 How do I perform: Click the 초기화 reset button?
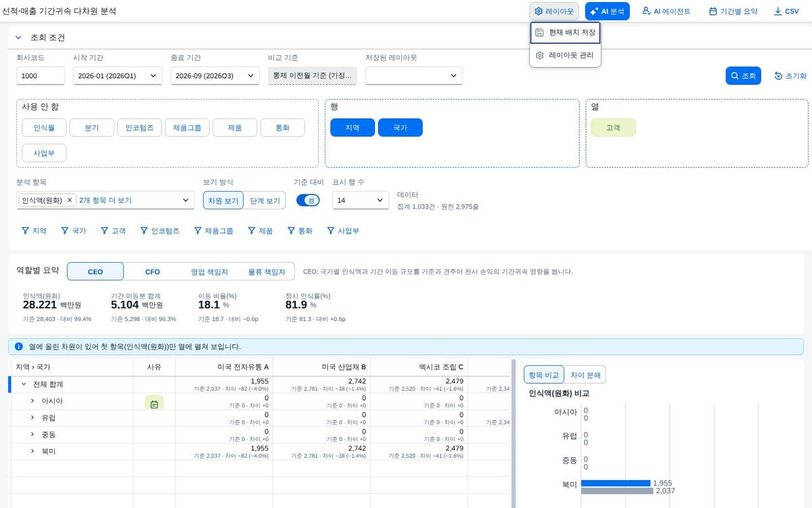tap(790, 76)
